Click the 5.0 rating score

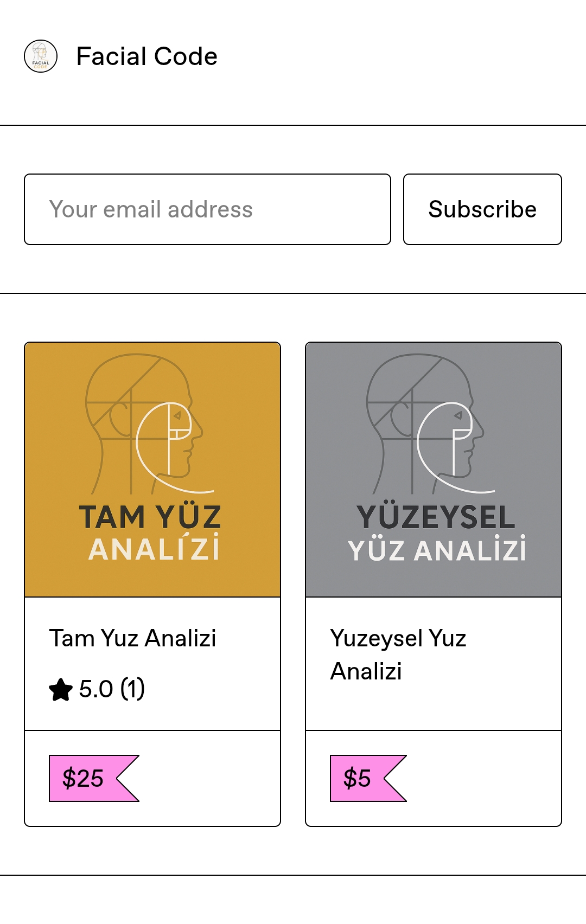click(x=96, y=689)
